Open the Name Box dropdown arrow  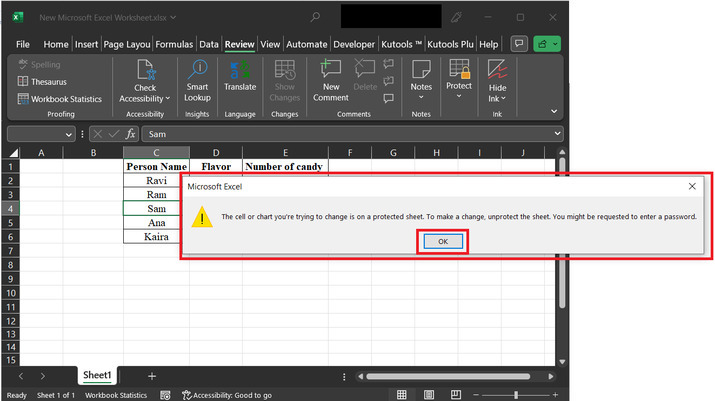(x=68, y=133)
